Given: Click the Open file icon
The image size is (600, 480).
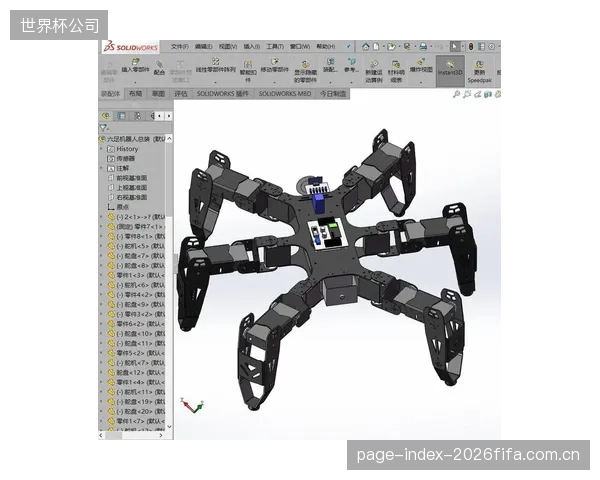Looking at the screenshot, I should click(391, 47).
